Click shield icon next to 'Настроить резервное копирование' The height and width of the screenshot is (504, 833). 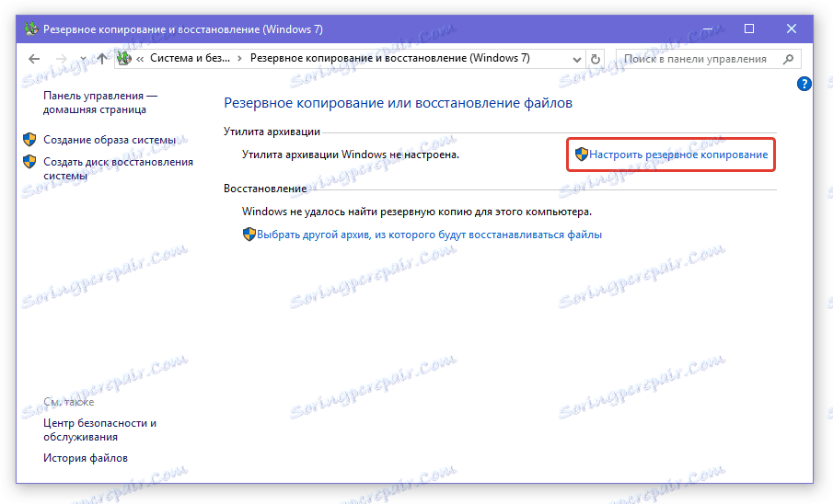582,155
